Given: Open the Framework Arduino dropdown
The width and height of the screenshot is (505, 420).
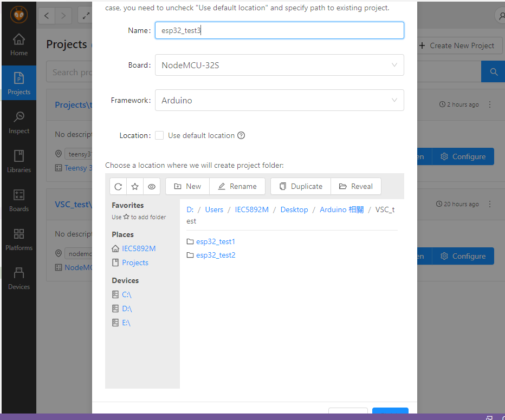Looking at the screenshot, I should click(279, 100).
